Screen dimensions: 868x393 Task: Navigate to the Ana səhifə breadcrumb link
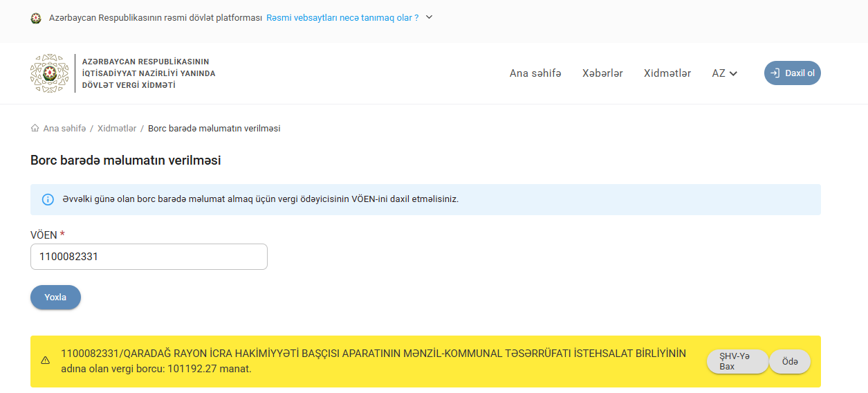(x=64, y=129)
